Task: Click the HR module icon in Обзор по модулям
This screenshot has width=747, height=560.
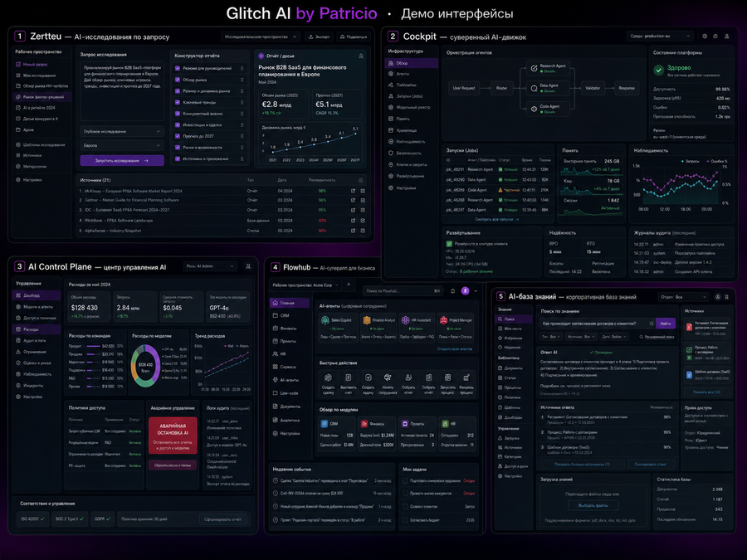Action: tap(445, 423)
